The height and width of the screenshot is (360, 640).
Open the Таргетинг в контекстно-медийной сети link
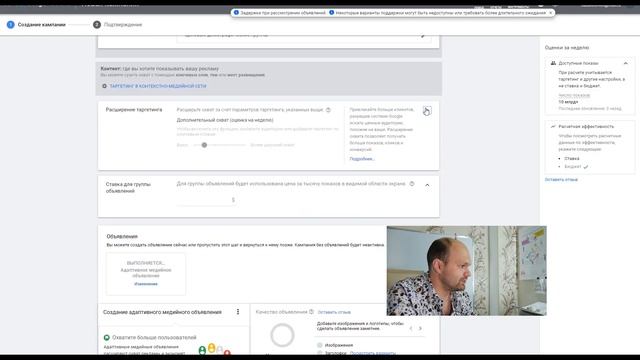pos(158,86)
